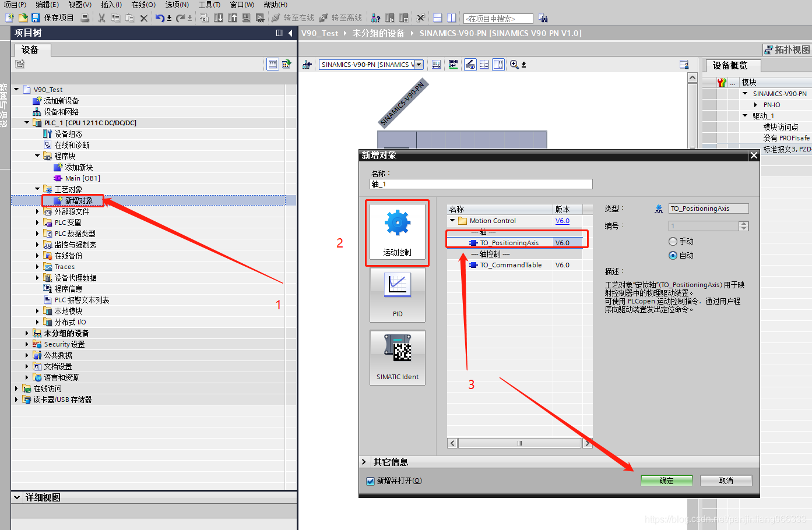Open 拓扑视图 topology view tab
The width and height of the screenshot is (812, 530).
788,50
